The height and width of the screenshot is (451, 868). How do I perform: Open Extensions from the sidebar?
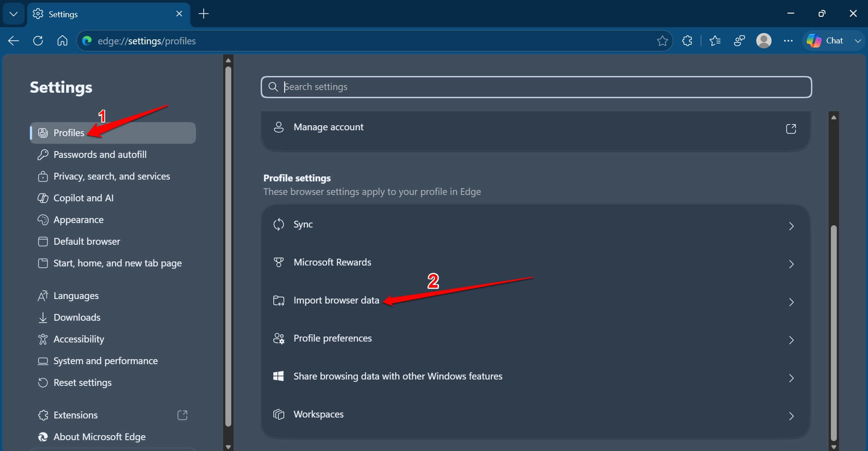(x=113, y=415)
